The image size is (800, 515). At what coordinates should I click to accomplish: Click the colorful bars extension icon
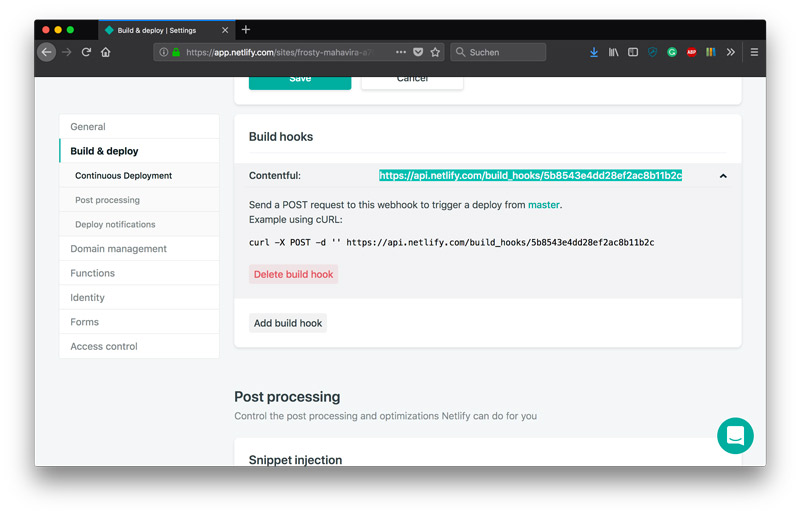point(711,52)
